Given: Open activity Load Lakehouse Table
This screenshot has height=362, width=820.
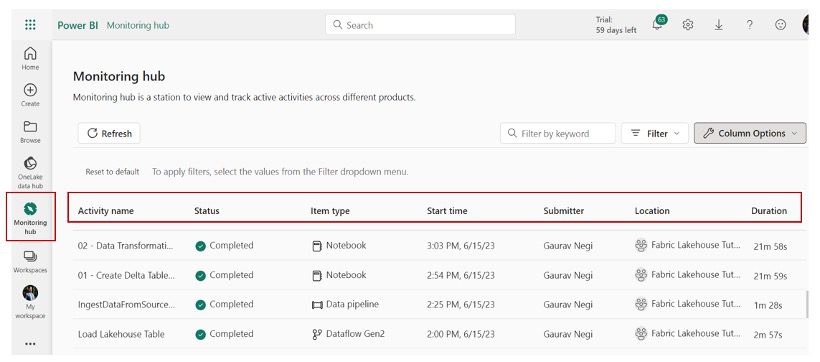Looking at the screenshot, I should tap(121, 334).
